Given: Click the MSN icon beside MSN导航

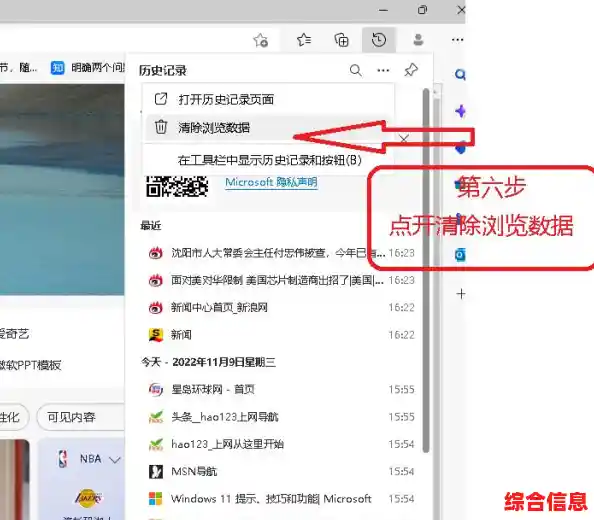Looking at the screenshot, I should click(x=155, y=472).
